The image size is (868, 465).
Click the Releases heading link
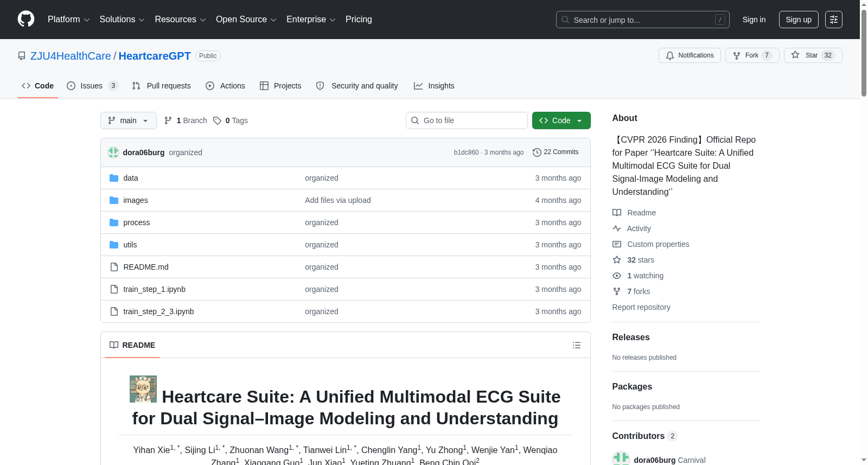631,337
